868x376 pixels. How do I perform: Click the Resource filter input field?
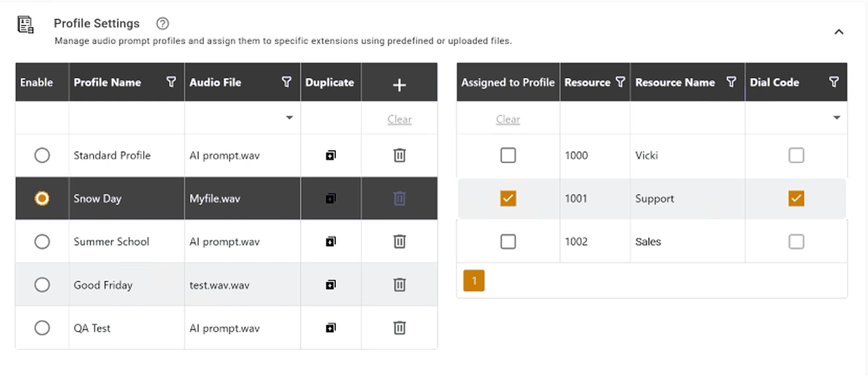click(595, 118)
